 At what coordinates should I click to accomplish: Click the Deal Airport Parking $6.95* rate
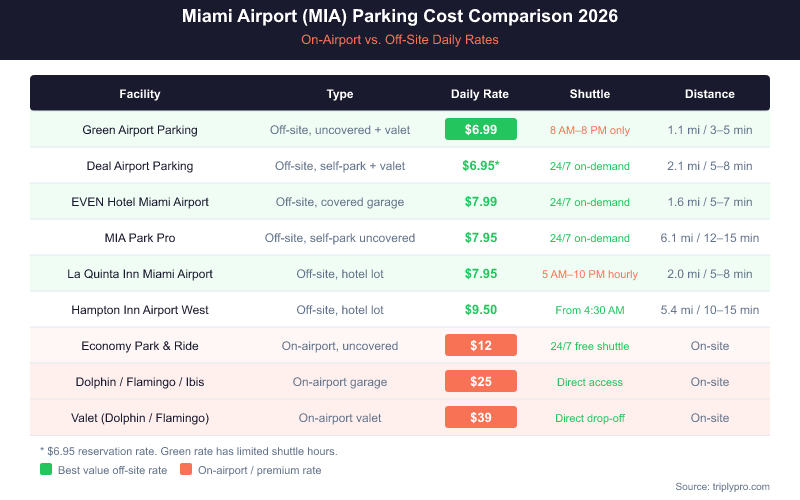(x=482, y=165)
